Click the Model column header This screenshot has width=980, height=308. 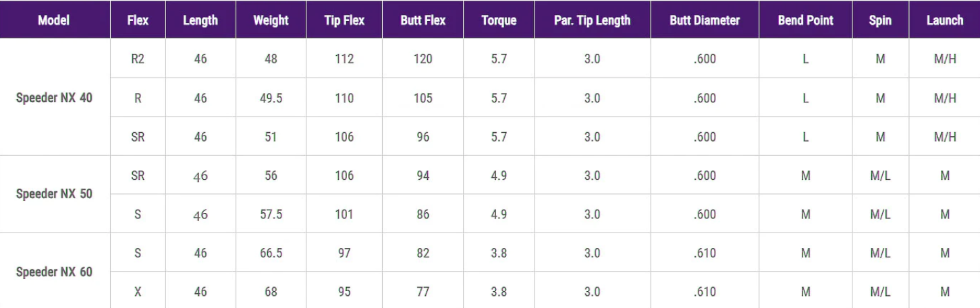pos(54,20)
